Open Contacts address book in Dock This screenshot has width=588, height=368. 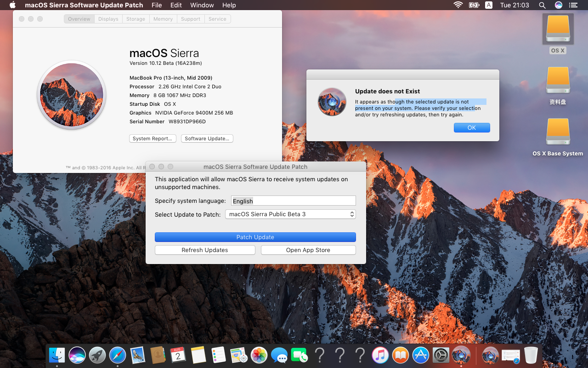coord(158,355)
